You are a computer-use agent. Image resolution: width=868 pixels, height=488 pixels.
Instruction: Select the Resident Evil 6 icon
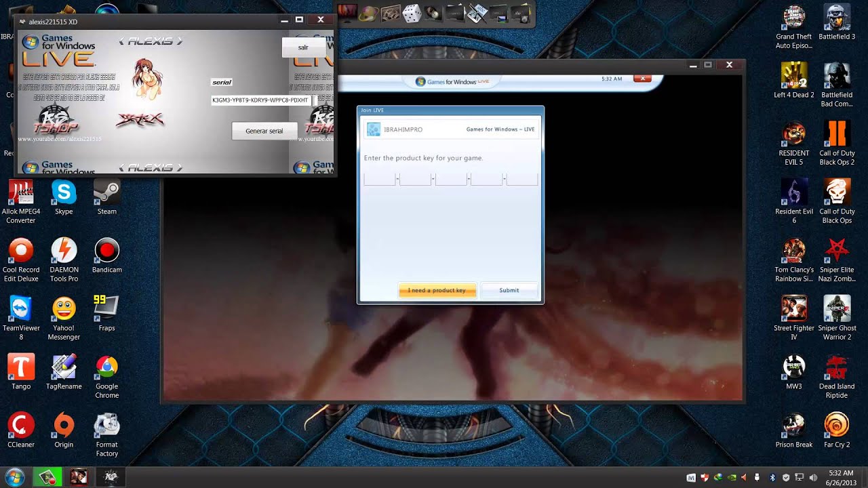tap(794, 192)
